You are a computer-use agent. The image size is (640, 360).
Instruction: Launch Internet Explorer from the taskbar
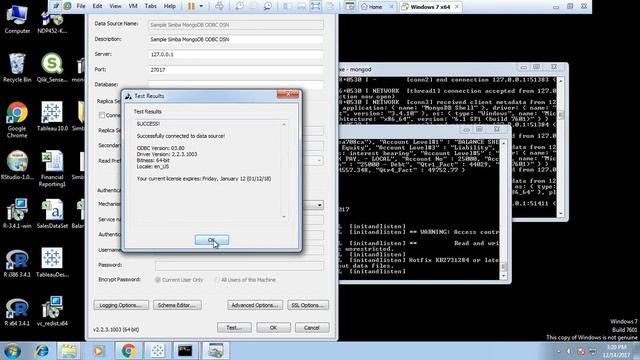(x=42, y=351)
